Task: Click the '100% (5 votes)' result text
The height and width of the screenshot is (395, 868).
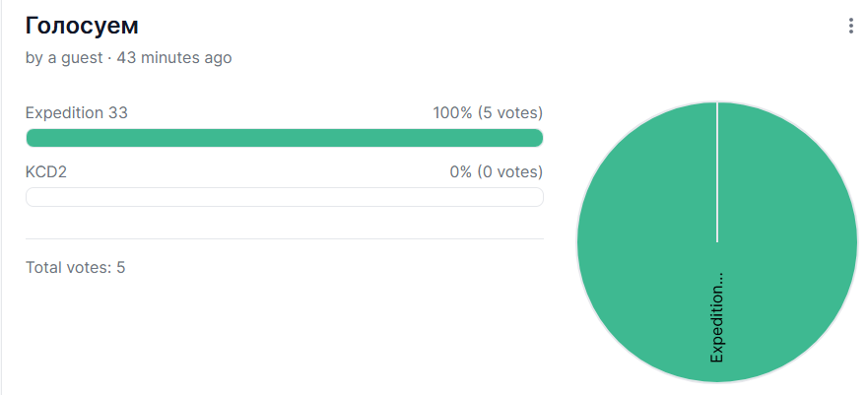Action: pos(488,113)
